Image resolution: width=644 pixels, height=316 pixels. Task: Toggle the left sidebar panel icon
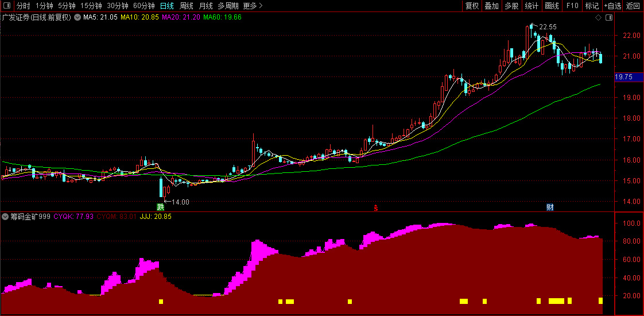[6, 6]
